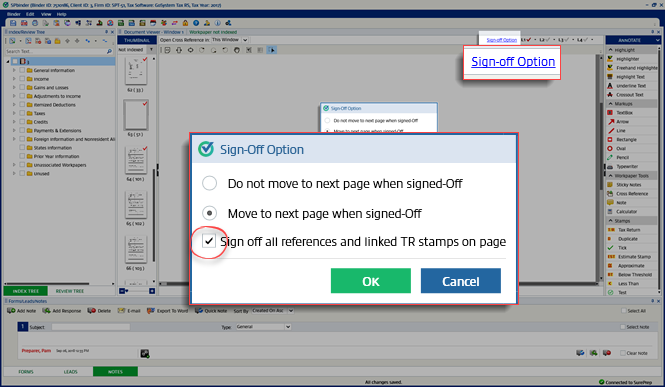Open the Edit menu
This screenshot has width=665, height=387.
point(30,14)
